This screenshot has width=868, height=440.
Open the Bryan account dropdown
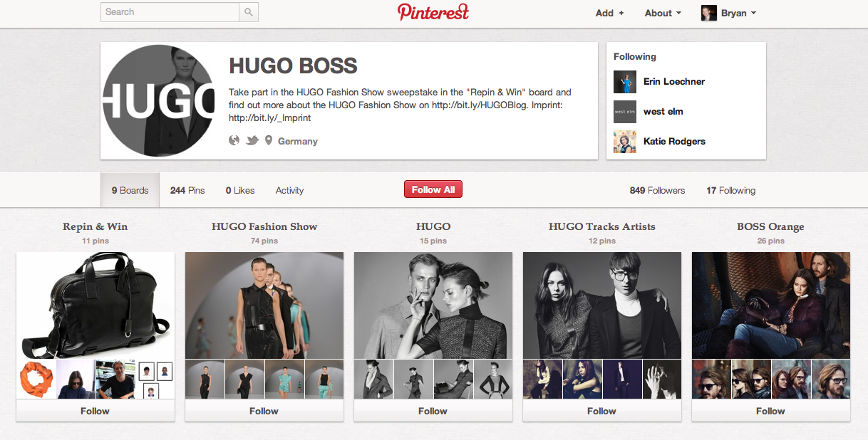tap(739, 13)
